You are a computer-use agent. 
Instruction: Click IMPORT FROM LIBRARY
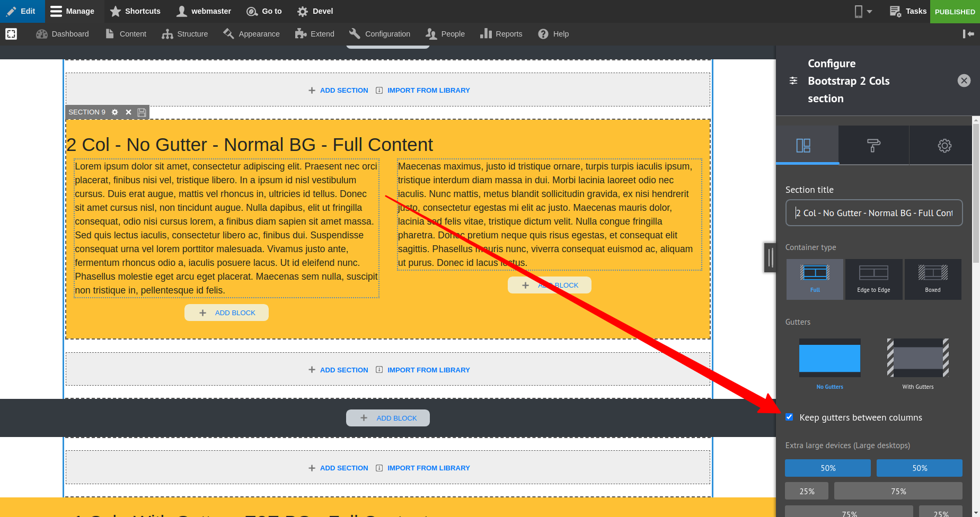click(428, 90)
